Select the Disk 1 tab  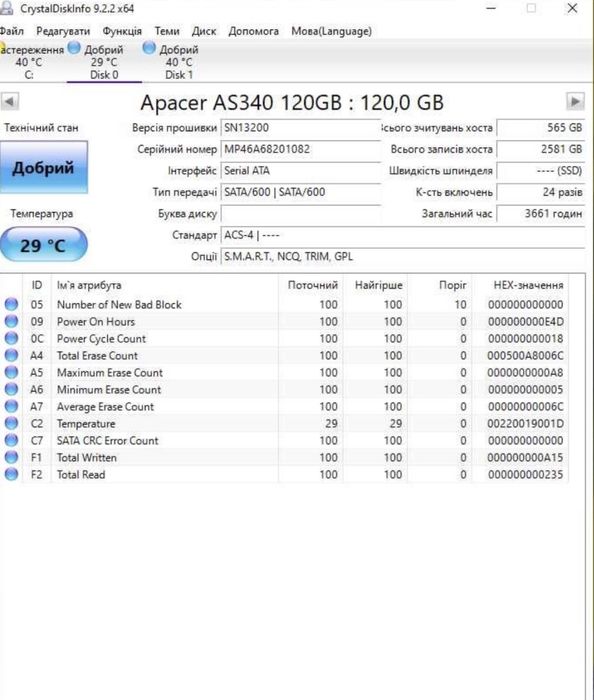coord(179,62)
